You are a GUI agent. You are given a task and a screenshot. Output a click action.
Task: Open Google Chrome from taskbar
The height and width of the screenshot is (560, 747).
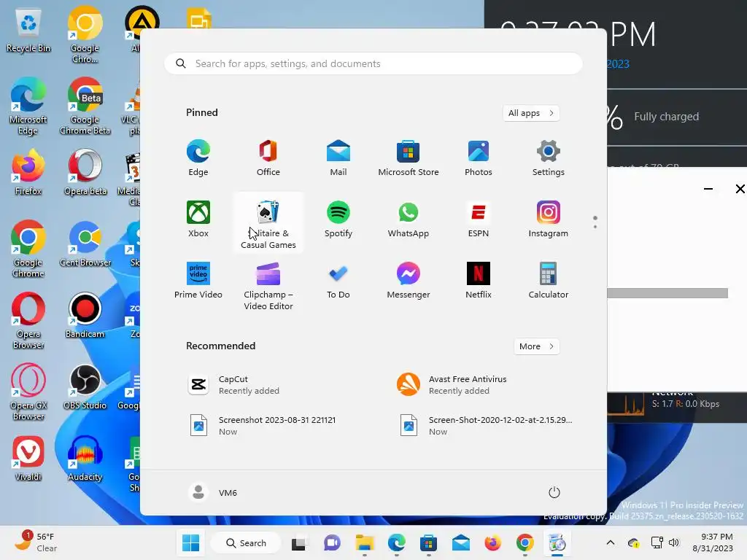(x=525, y=542)
